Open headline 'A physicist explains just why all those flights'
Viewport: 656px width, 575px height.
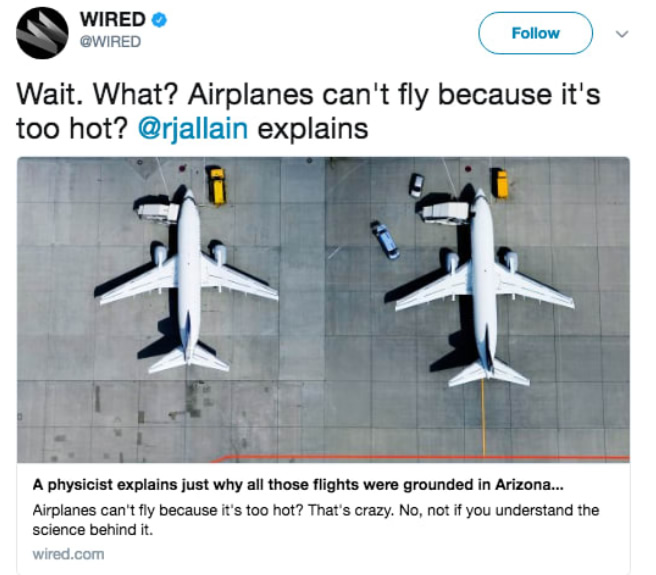point(298,485)
